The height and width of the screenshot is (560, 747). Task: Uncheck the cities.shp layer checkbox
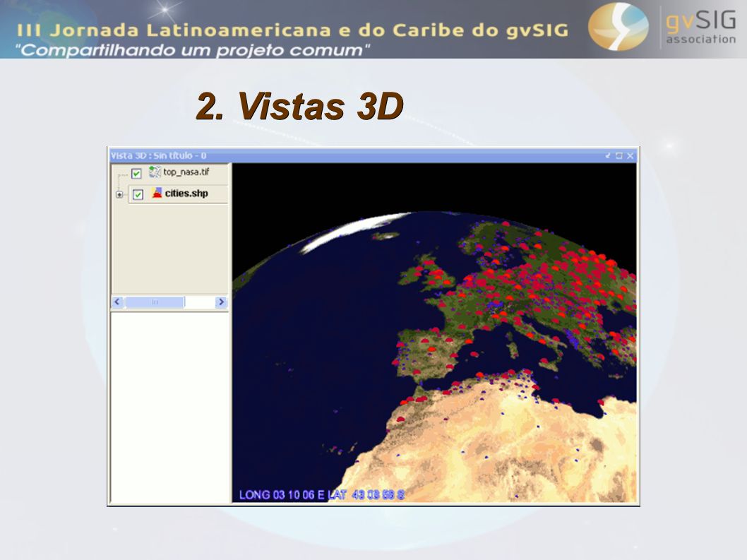click(x=138, y=194)
